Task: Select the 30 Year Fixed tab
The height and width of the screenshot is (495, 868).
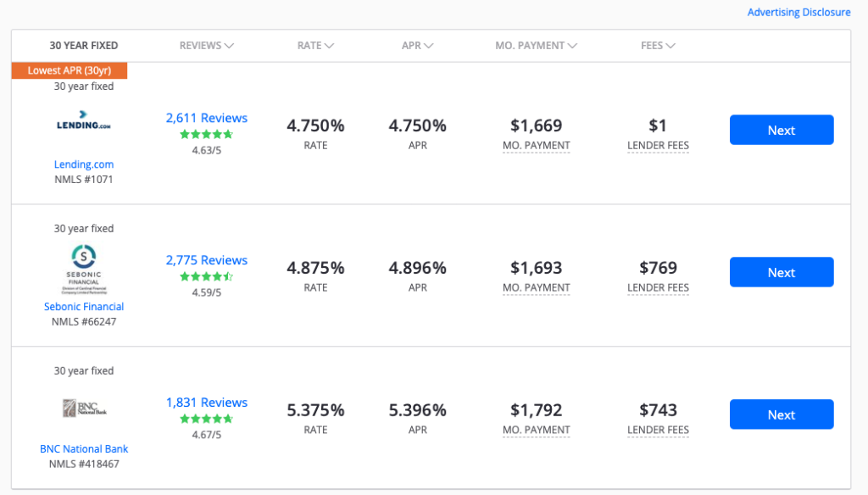Action: (84, 46)
